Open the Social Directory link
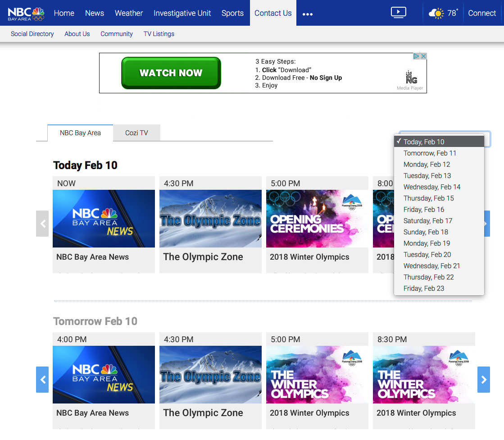The width and height of the screenshot is (504, 440). 32,34
